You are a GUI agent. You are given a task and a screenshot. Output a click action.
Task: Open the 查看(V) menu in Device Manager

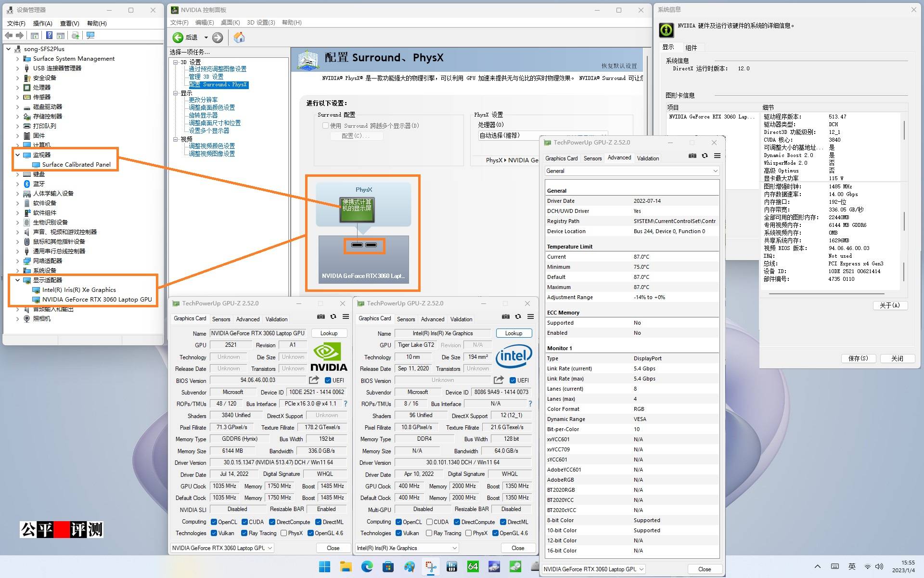(x=69, y=23)
